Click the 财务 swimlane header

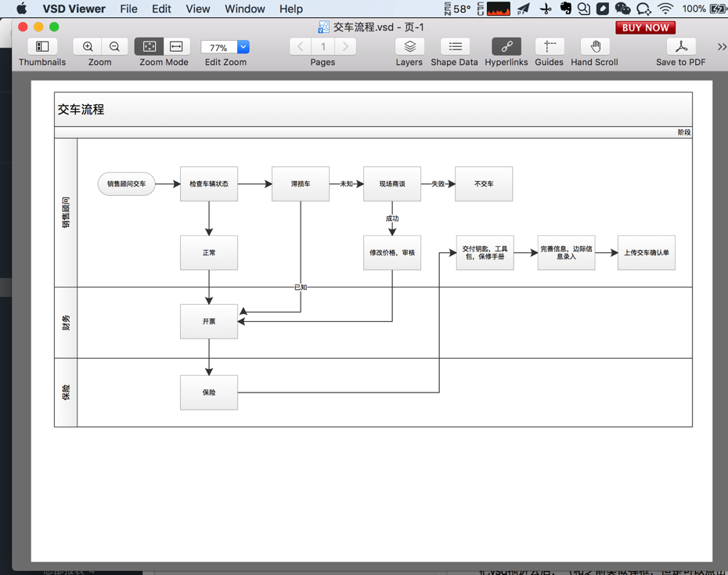click(66, 322)
